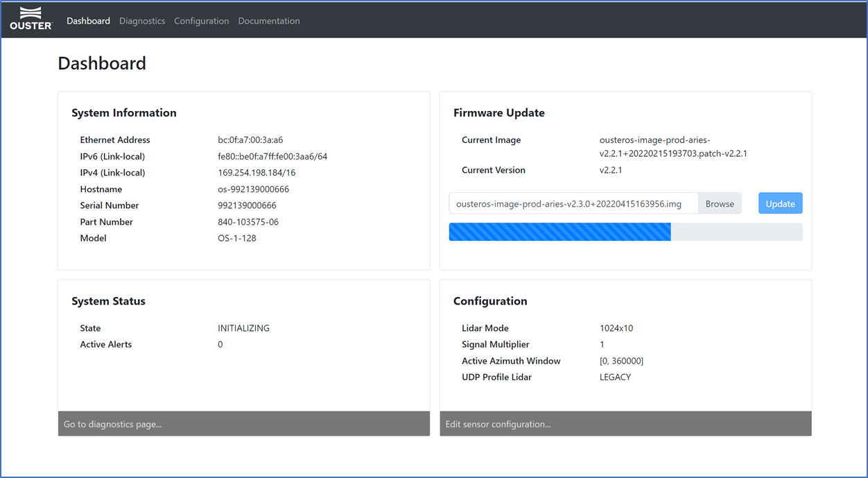This screenshot has width=868, height=478.
Task: Open the Configuration nav item
Action: point(202,21)
